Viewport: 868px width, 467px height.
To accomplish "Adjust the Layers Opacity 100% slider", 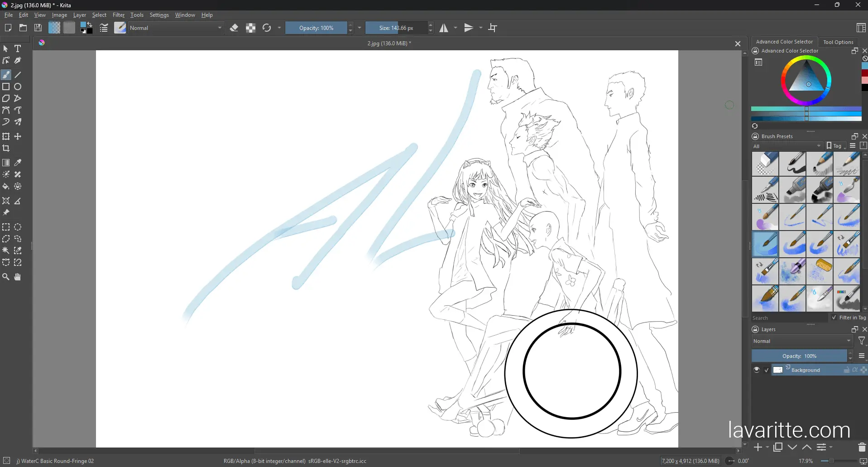I will click(x=799, y=356).
